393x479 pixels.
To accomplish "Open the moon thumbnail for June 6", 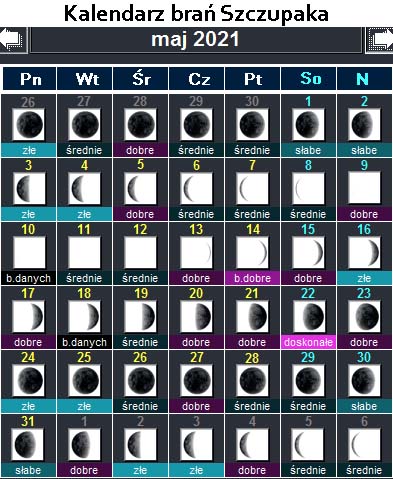I will (x=364, y=444).
